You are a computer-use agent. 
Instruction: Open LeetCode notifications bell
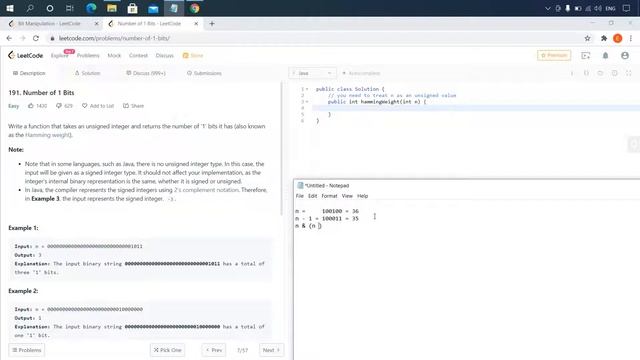click(x=605, y=56)
